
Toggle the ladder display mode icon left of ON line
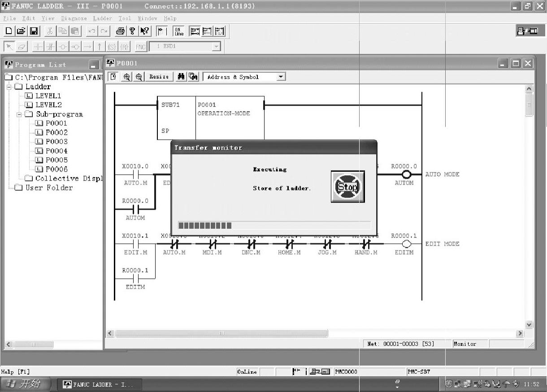coord(162,31)
